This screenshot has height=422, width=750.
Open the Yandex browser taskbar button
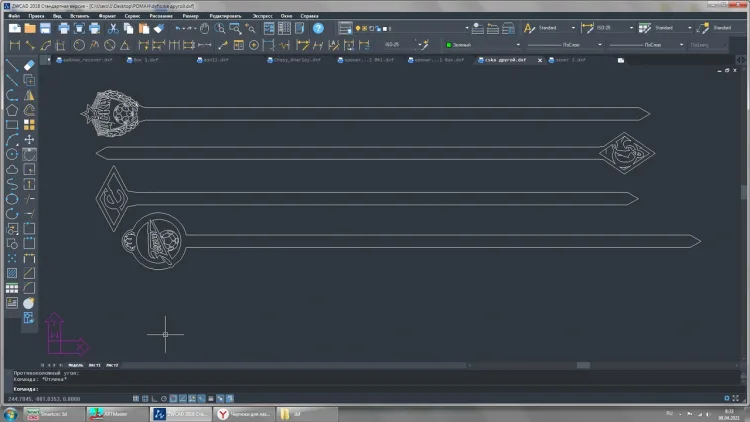coord(244,414)
